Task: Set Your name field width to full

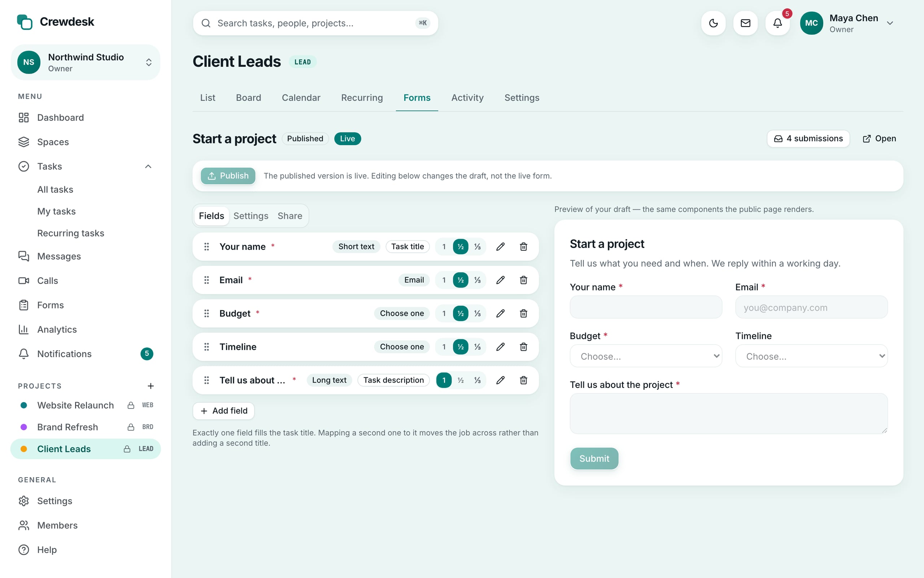Action: (444, 247)
